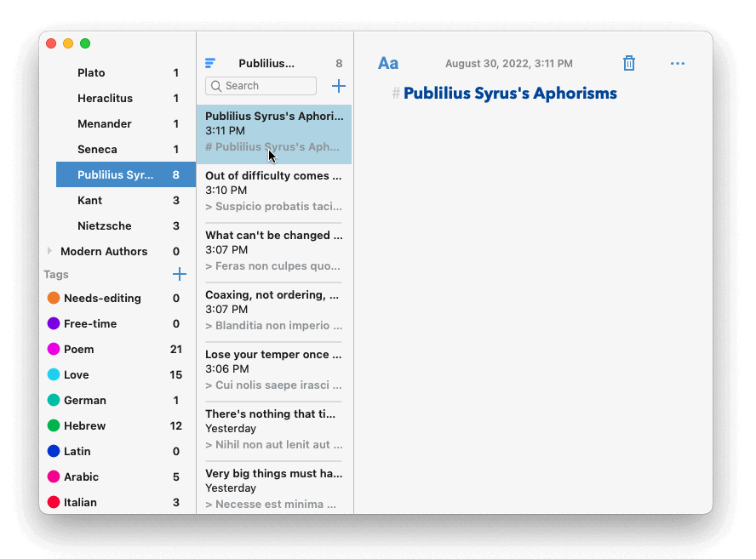Click the Free-time tag name

pyautogui.click(x=90, y=323)
